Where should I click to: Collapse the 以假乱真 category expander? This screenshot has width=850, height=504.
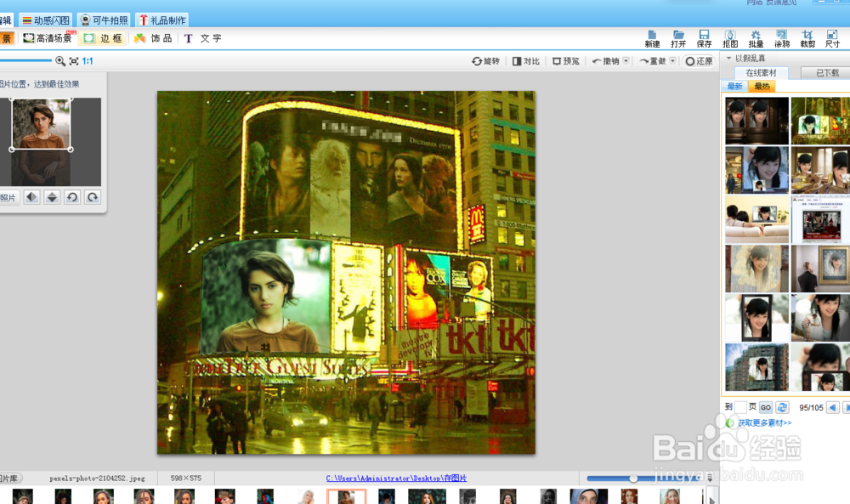(x=728, y=58)
